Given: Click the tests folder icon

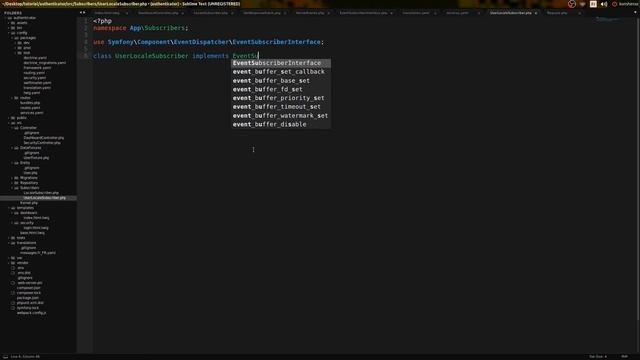Looking at the screenshot, I should click(x=13, y=238).
